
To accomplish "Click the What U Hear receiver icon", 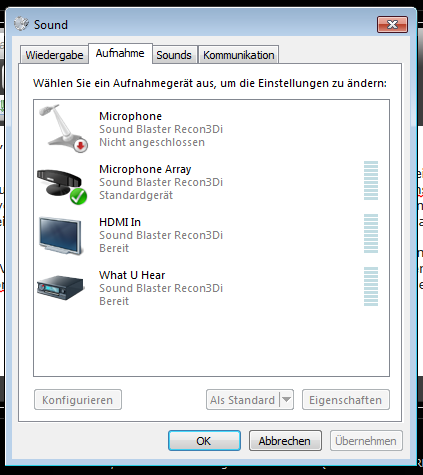I will tap(60, 287).
